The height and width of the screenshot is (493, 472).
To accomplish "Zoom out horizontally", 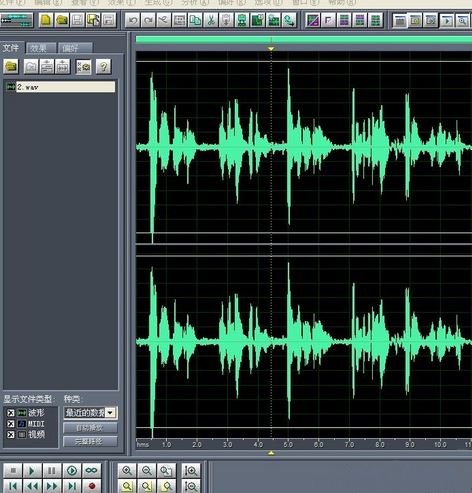I will [147, 471].
